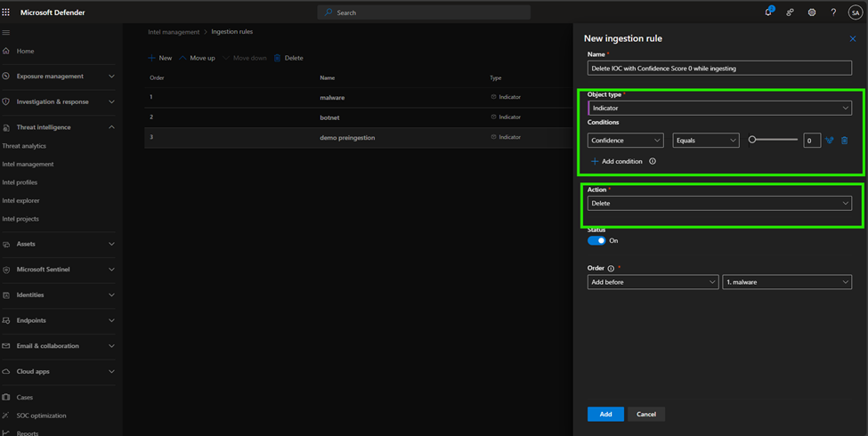Click the Identities icon
Screen dimensions: 868x436
coord(6,295)
